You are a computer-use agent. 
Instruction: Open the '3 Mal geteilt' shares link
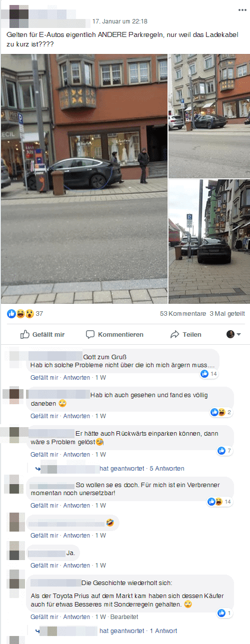pyautogui.click(x=227, y=314)
